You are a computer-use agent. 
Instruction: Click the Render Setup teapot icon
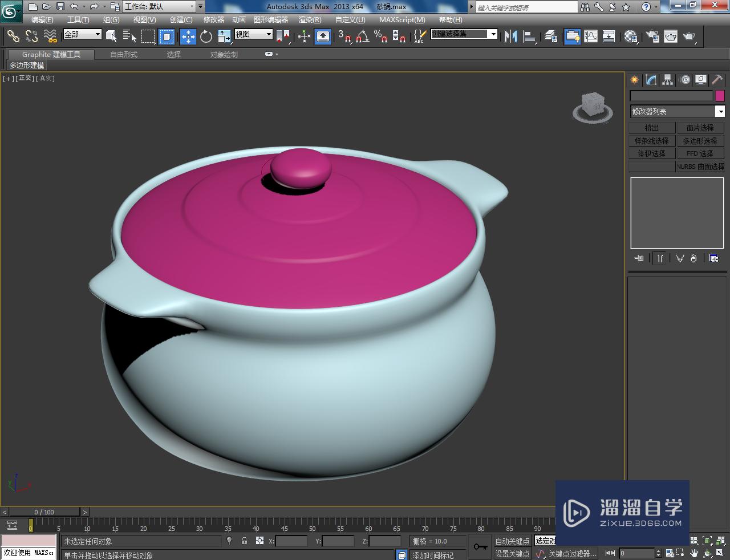(x=651, y=36)
